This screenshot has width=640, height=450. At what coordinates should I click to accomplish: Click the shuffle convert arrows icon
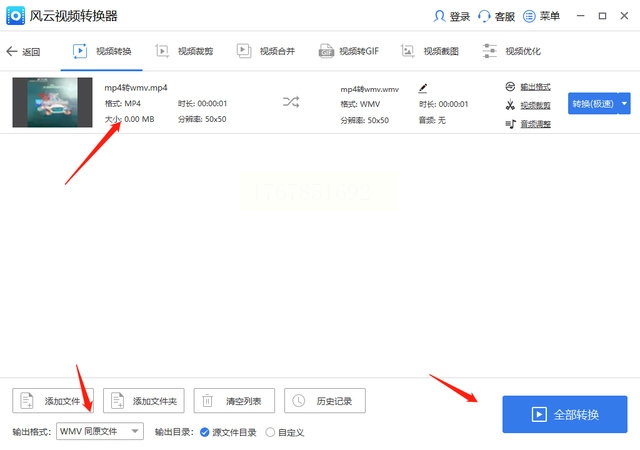pyautogui.click(x=291, y=102)
